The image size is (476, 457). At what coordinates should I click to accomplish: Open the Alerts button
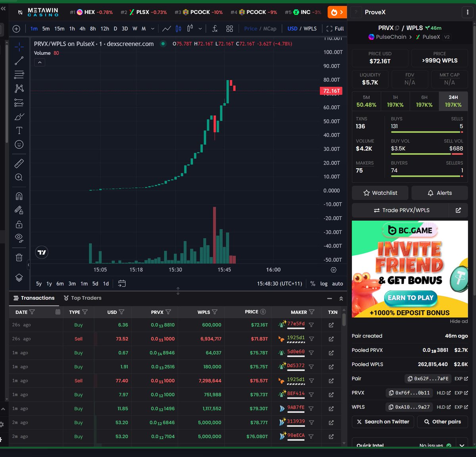pos(440,193)
